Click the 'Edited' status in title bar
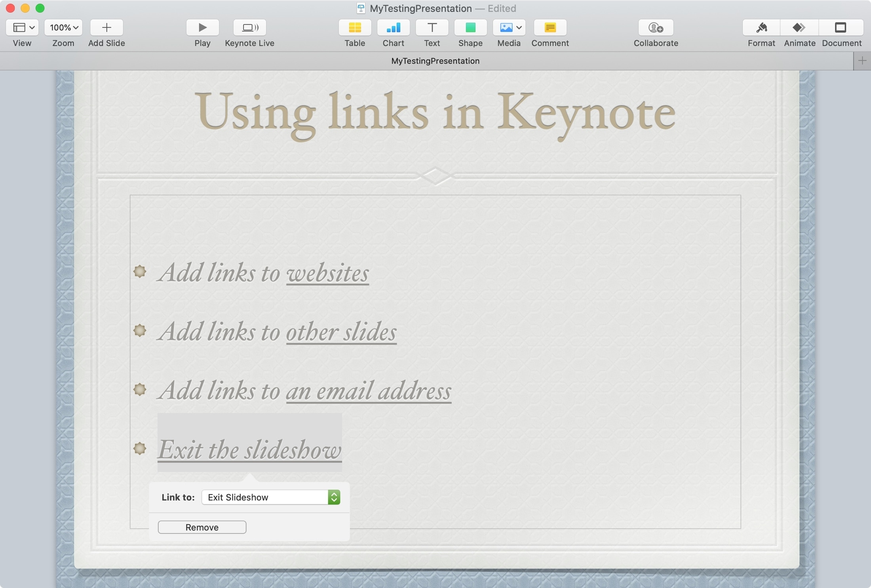This screenshot has width=871, height=588. [x=502, y=8]
